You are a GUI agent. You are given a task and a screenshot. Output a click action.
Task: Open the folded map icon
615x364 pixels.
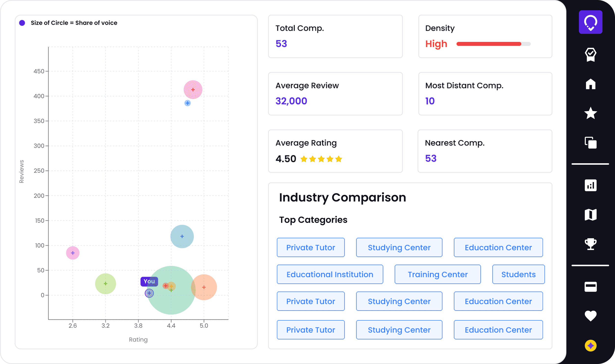pos(590,215)
